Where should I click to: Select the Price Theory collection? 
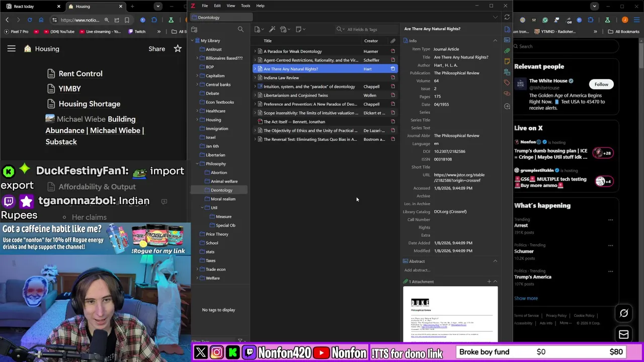[x=217, y=234]
